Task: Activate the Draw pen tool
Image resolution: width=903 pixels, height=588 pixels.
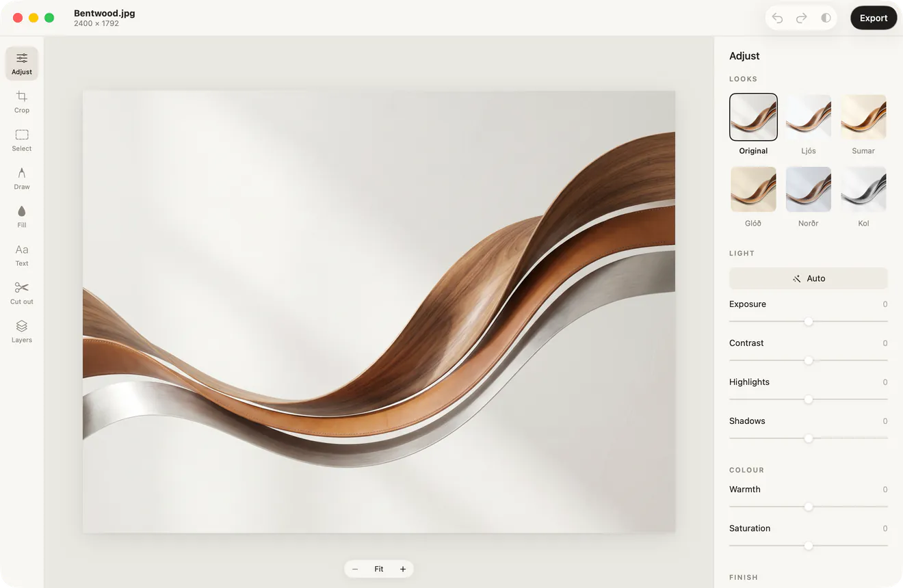Action: click(x=22, y=178)
